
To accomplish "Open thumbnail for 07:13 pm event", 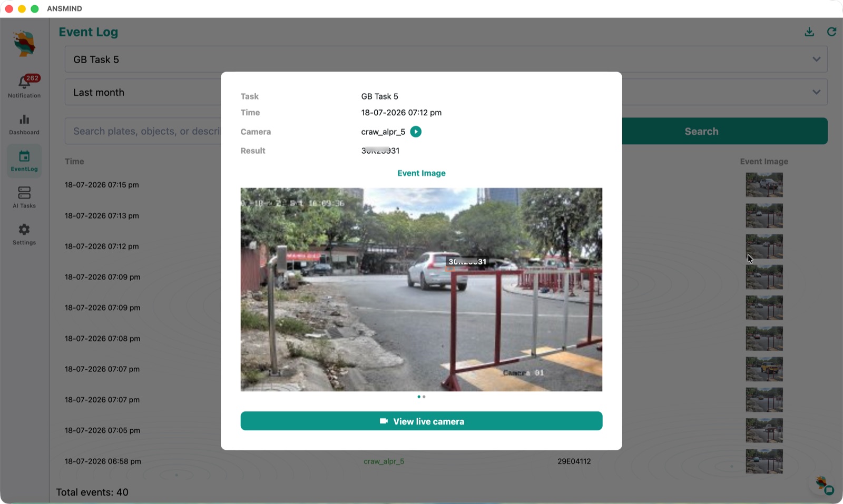I will [764, 215].
